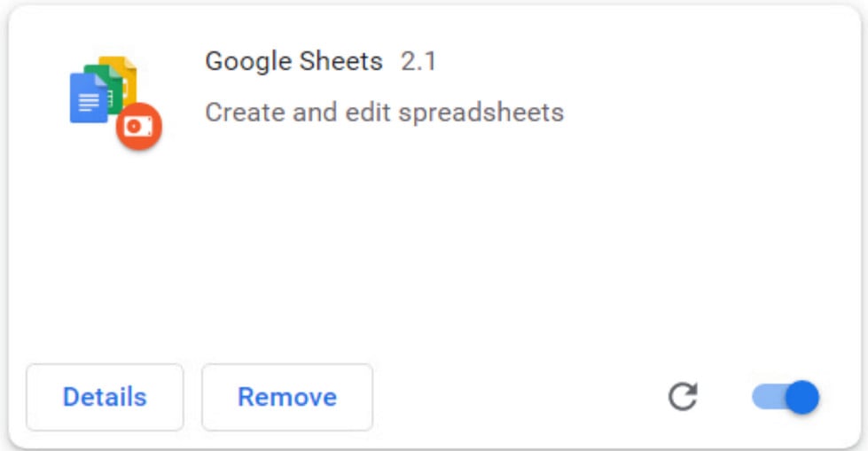The height and width of the screenshot is (451, 868).
Task: Reload the Google Sheets extension
Action: pyautogui.click(x=682, y=397)
